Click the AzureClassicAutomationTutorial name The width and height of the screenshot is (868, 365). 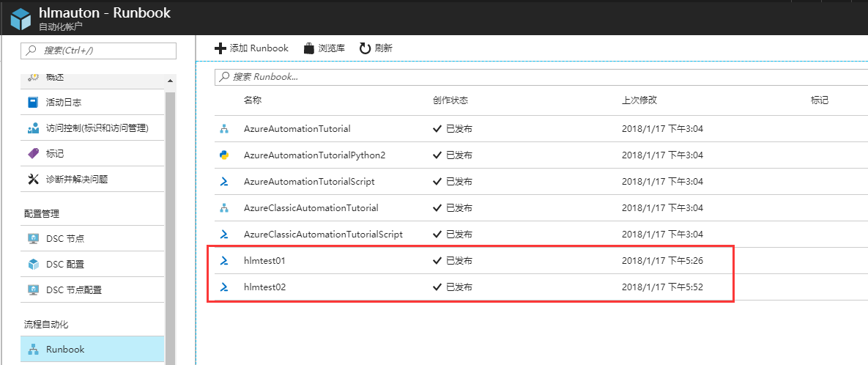pyautogui.click(x=311, y=208)
